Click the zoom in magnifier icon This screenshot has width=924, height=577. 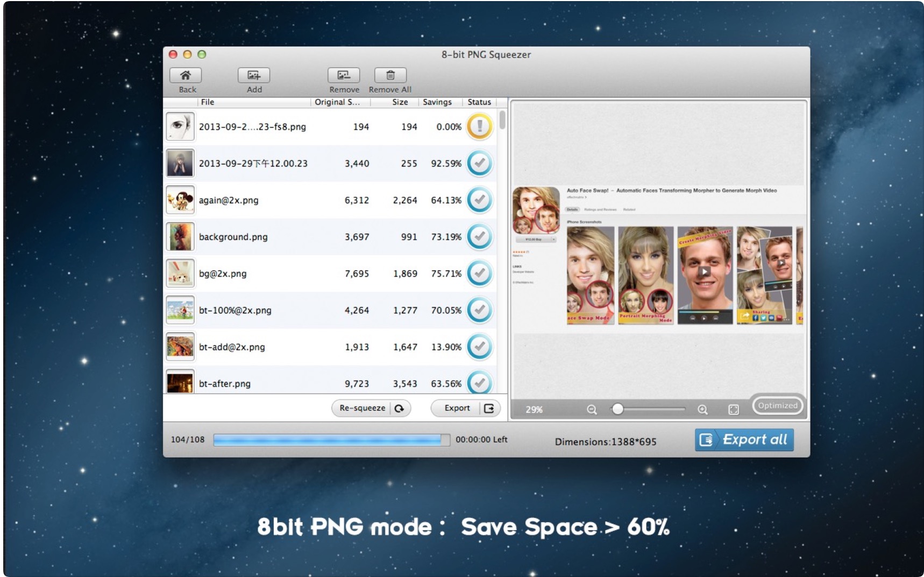tap(702, 410)
